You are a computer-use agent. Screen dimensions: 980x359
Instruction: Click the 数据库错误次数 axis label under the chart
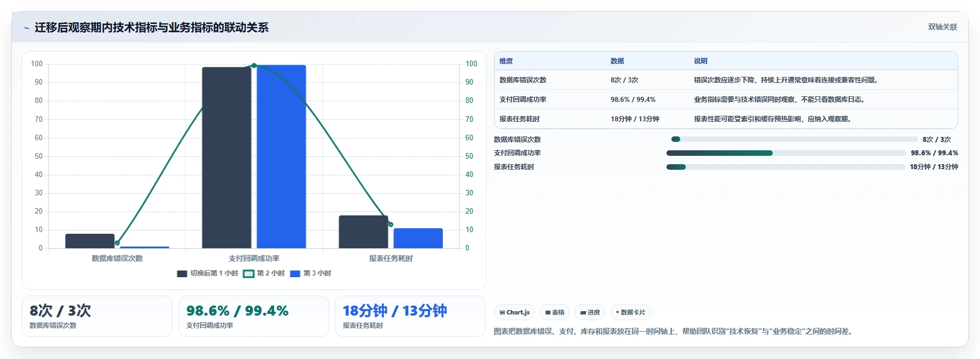(x=117, y=258)
